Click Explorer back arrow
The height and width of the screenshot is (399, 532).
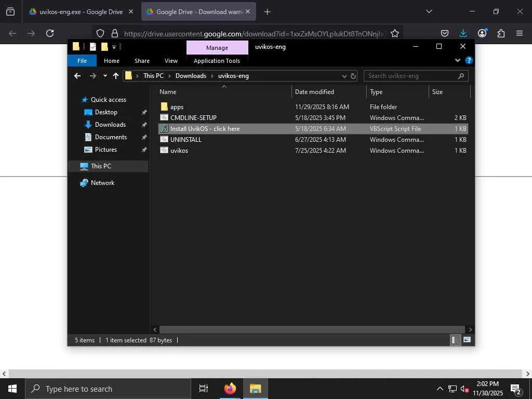click(x=77, y=76)
